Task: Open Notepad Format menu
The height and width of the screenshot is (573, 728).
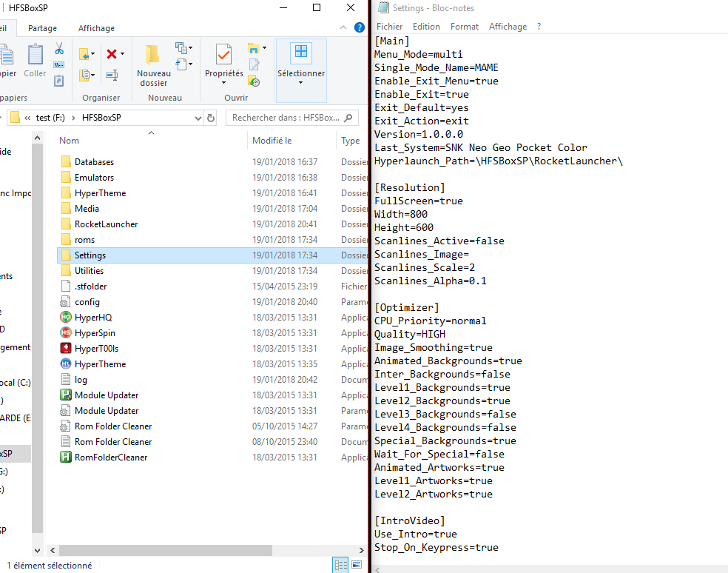Action: pos(464,27)
